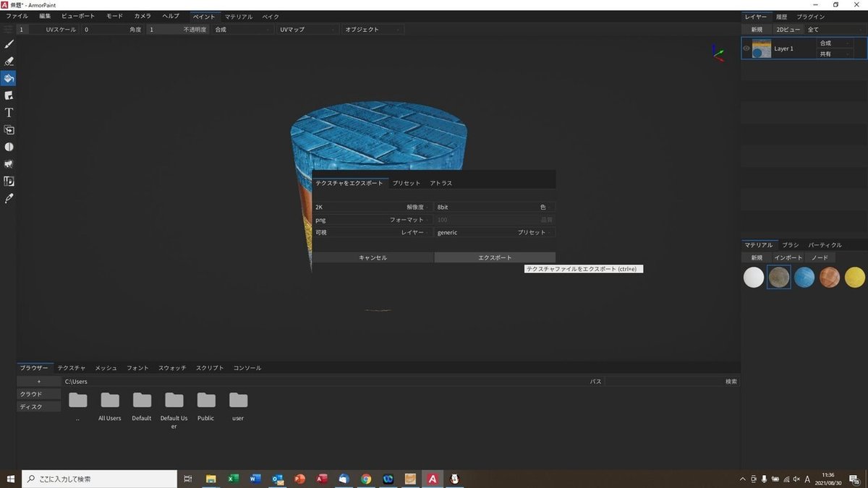
Task: Switch to the ブラシ tab
Action: click(789, 245)
